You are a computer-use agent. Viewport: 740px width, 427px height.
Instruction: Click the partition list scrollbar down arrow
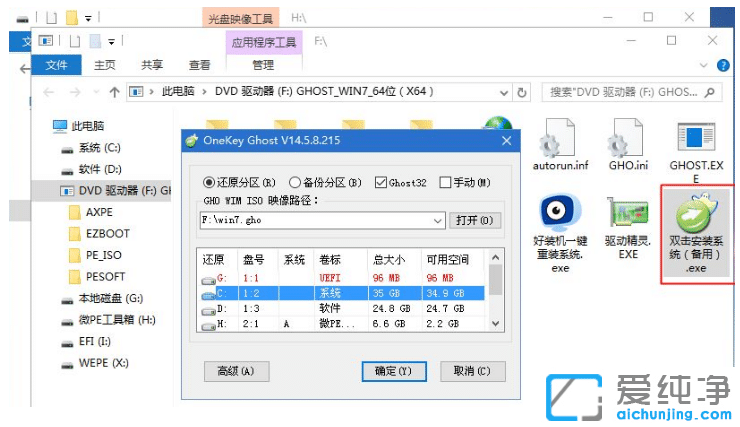coord(495,324)
